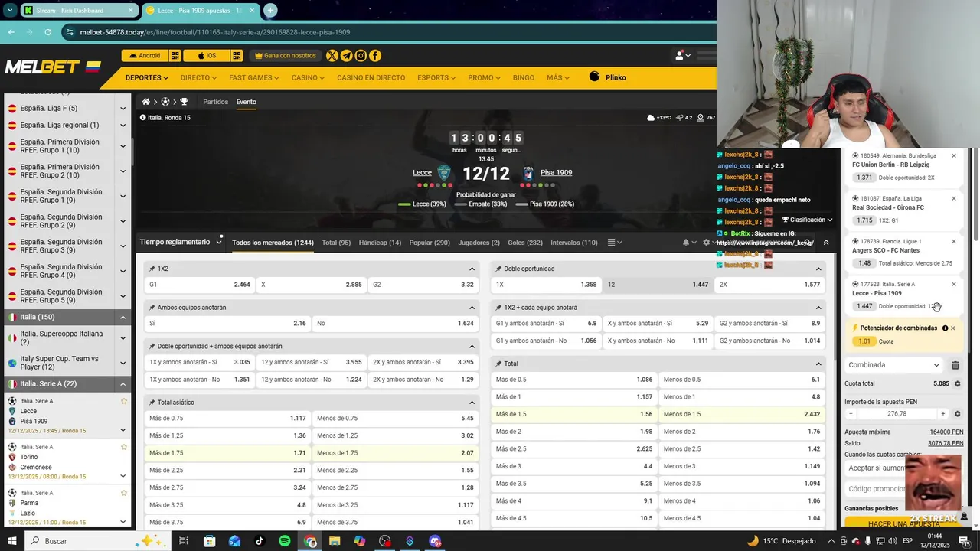
Task: Open the Telegram social icon
Action: pos(347,56)
